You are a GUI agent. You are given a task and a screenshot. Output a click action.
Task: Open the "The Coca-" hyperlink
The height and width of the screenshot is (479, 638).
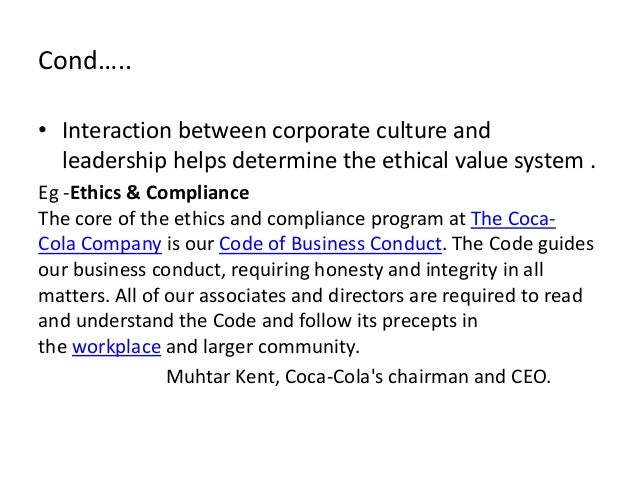tap(513, 219)
